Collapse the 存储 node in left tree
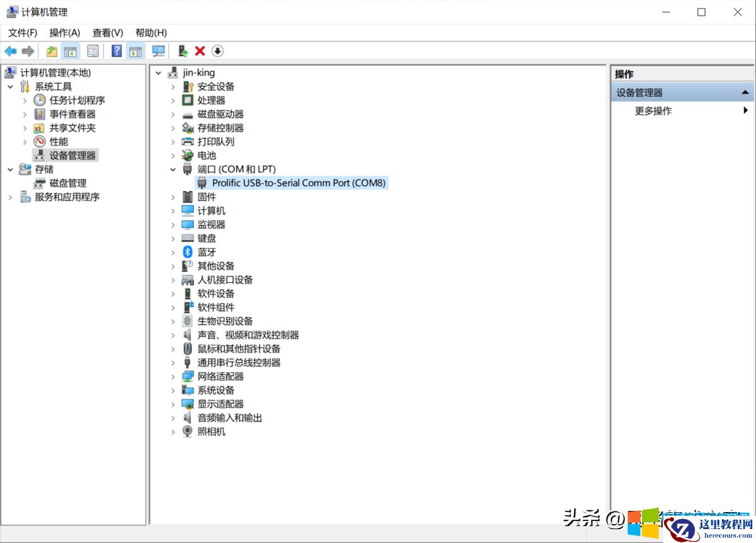The width and height of the screenshot is (756, 543). point(10,169)
